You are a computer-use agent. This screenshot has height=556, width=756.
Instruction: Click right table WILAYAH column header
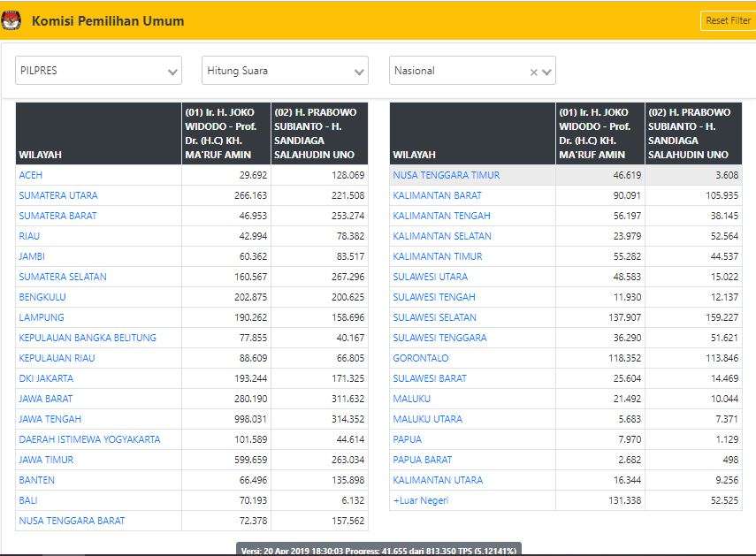click(x=472, y=133)
